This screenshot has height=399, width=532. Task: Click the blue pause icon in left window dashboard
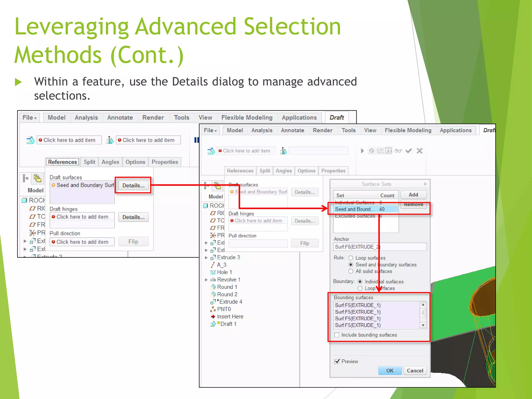pos(197,140)
